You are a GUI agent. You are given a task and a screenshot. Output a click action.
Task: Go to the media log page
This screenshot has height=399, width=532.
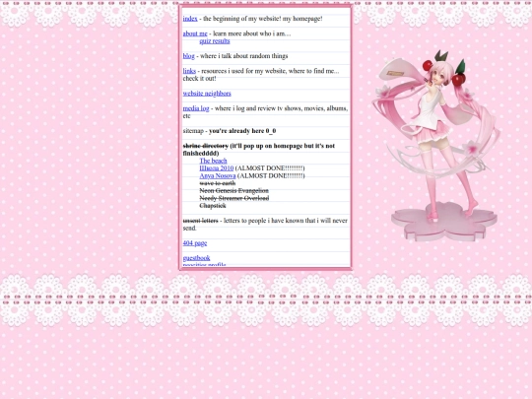tap(196, 108)
